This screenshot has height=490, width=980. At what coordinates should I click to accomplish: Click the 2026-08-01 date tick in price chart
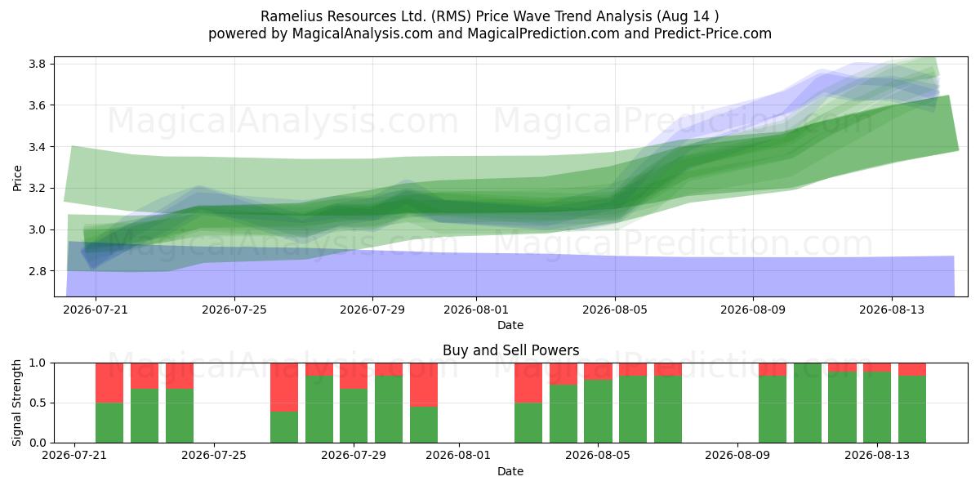click(476, 310)
